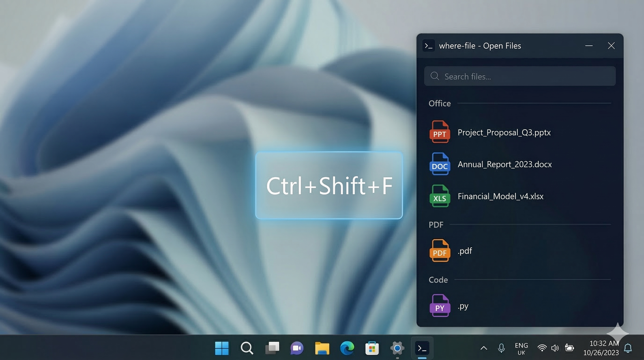
Task: Open File Explorer from the taskbar
Action: 322,348
